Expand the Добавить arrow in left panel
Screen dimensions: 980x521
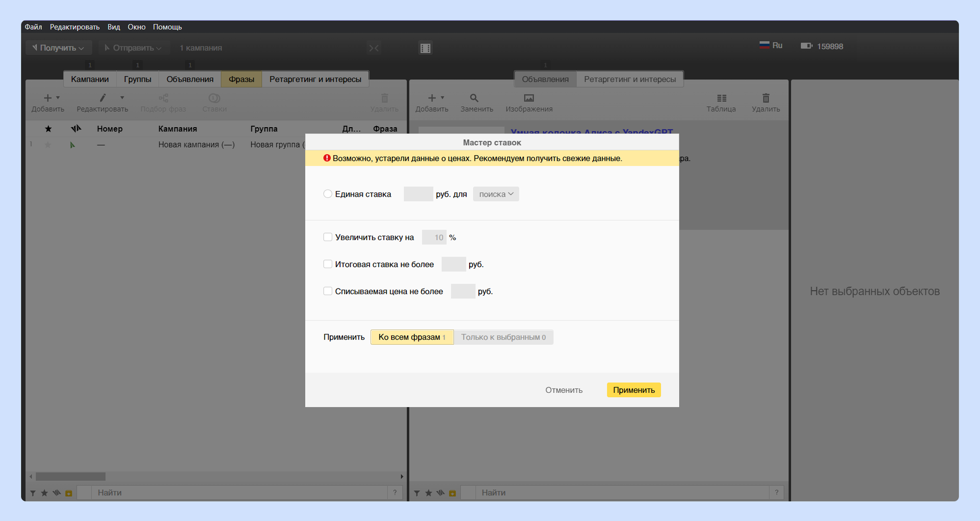[x=58, y=98]
